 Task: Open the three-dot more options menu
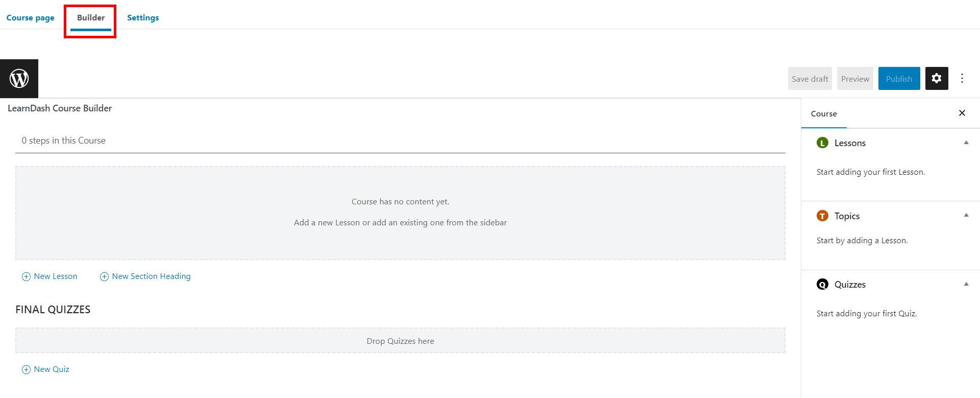[x=962, y=78]
